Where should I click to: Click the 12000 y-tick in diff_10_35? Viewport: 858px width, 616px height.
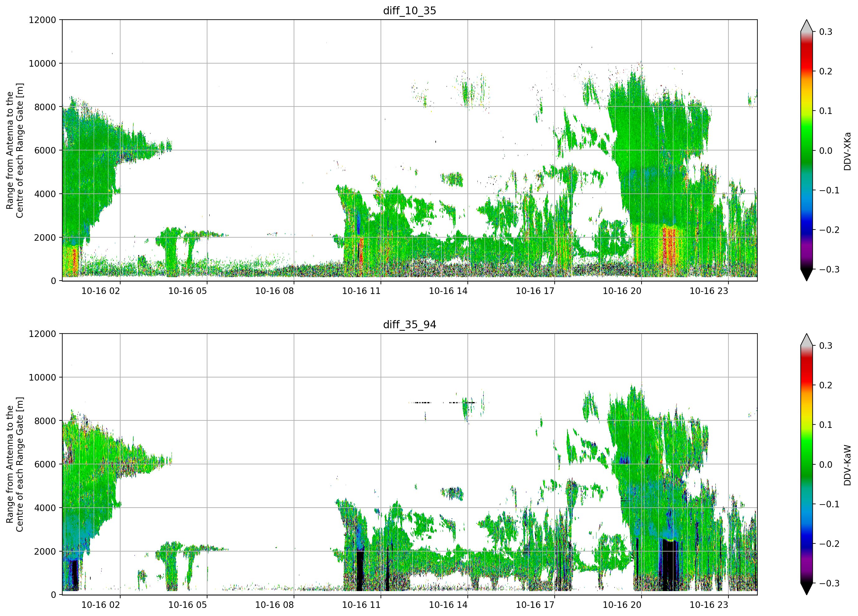[x=42, y=20]
